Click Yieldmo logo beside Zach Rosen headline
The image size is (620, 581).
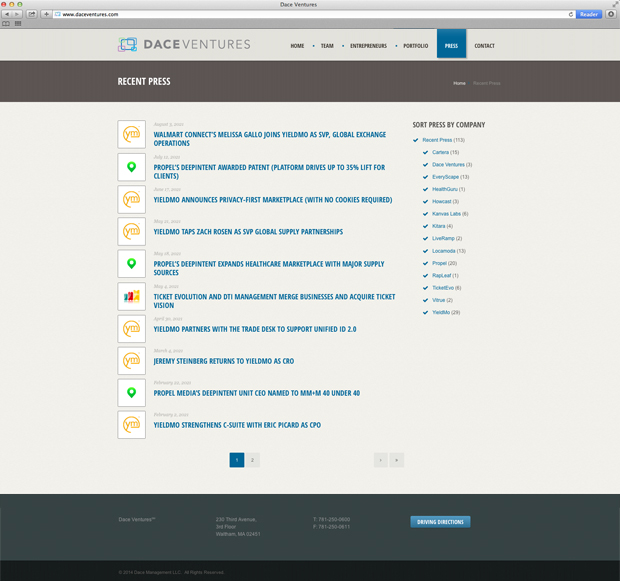(x=132, y=231)
